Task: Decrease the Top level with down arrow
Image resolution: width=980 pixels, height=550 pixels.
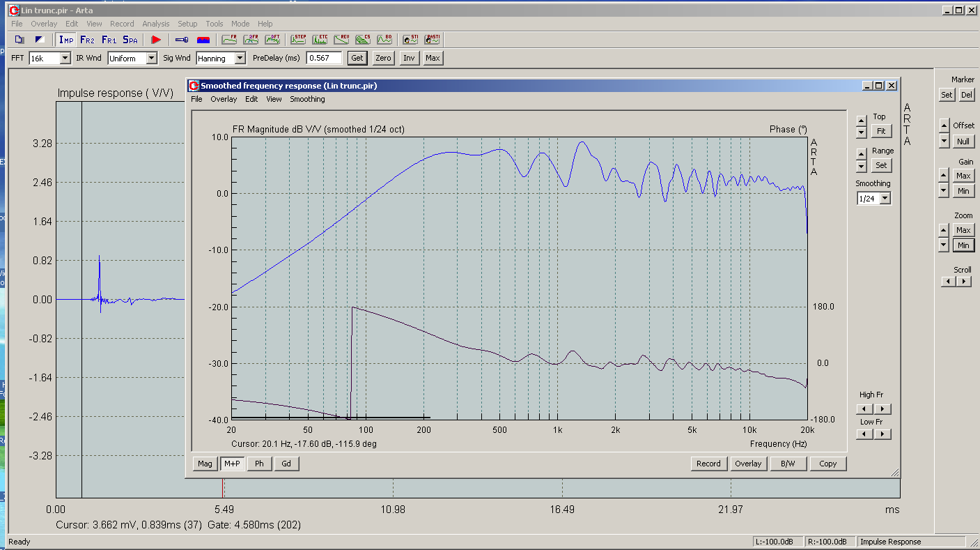Action: [x=862, y=132]
